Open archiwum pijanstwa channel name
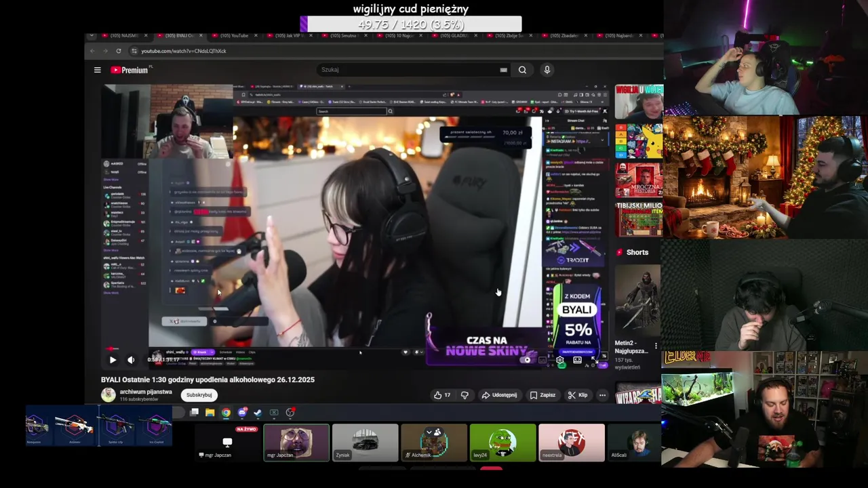Image resolution: width=868 pixels, height=488 pixels. (x=146, y=392)
